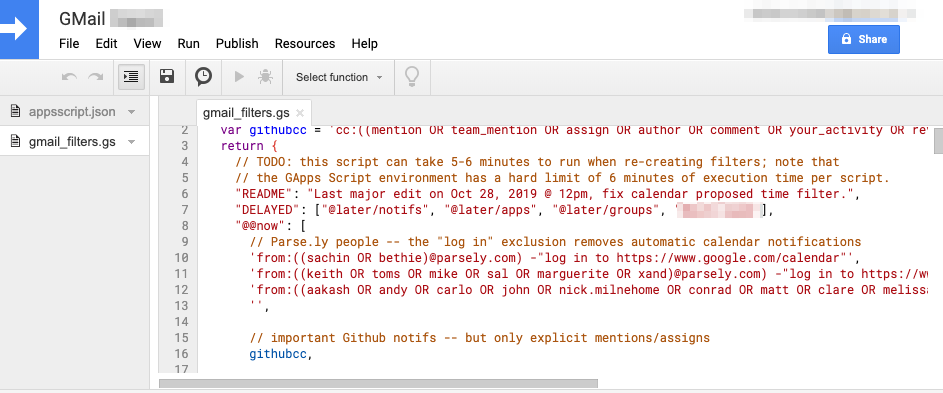
Task: Click the file icon beside appsscript.json
Action: [16, 111]
